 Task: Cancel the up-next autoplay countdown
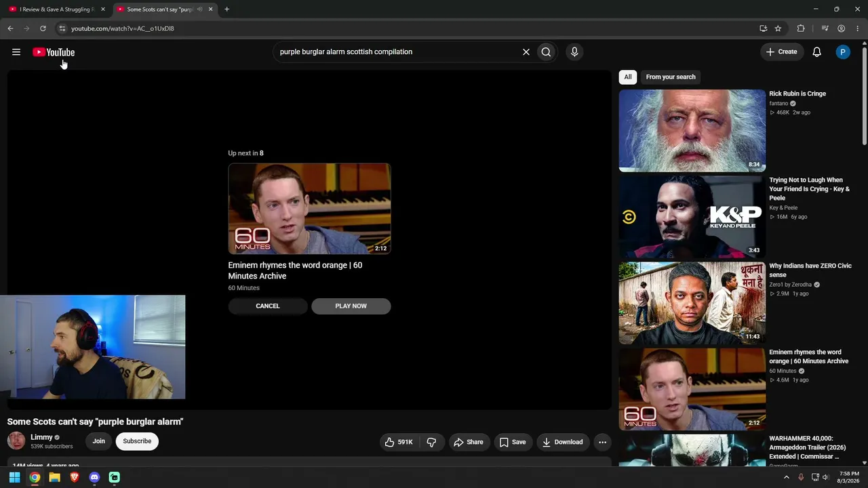(268, 306)
